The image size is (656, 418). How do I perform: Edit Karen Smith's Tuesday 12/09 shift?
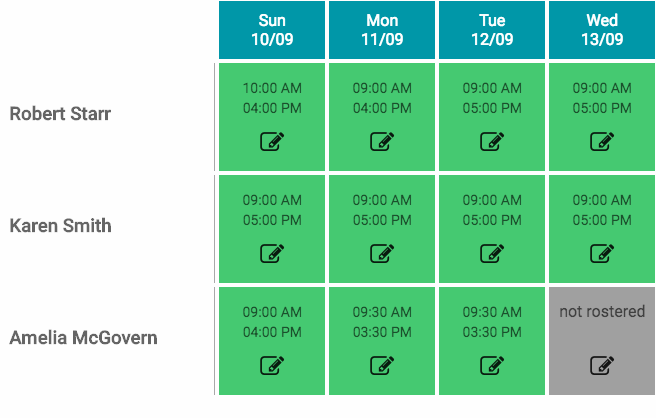tap(491, 253)
